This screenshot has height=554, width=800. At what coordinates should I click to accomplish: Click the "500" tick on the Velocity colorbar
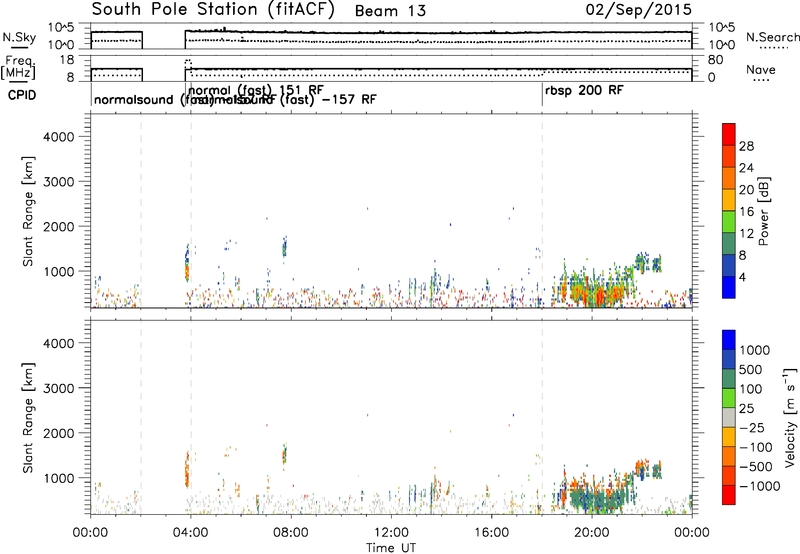(751, 370)
